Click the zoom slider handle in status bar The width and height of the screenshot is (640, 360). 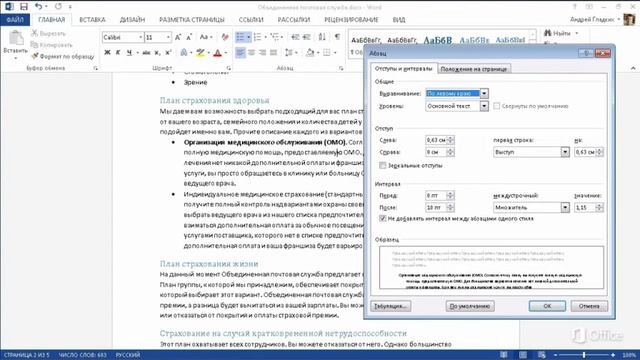tap(584, 355)
